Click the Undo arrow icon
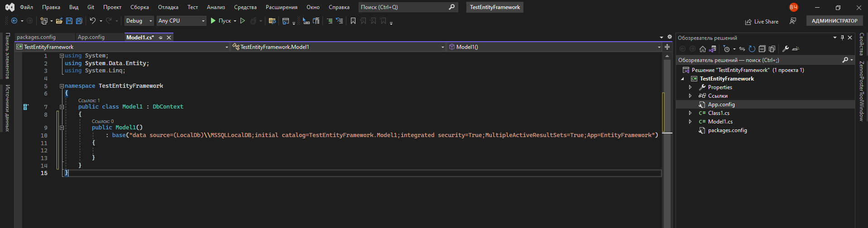The height and width of the screenshot is (228, 868). (92, 21)
